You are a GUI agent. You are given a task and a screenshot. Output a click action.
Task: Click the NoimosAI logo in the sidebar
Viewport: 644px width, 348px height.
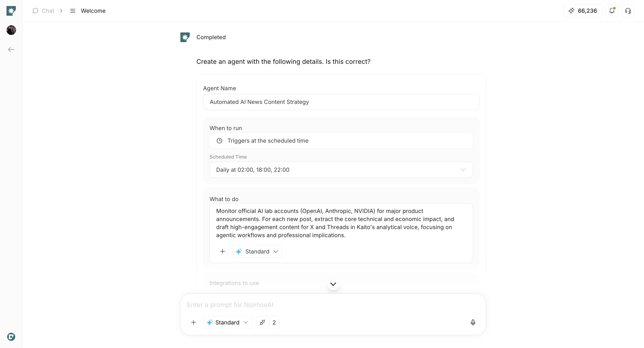[x=11, y=11]
